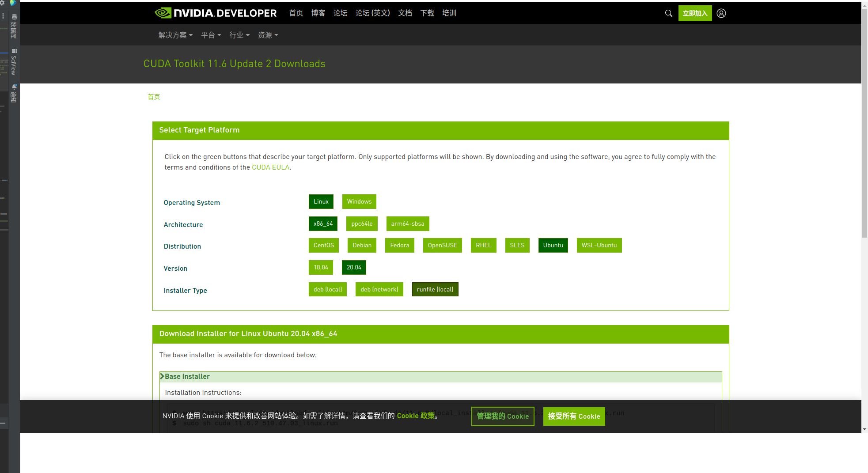
Task: Select x86_64 architecture
Action: point(323,223)
